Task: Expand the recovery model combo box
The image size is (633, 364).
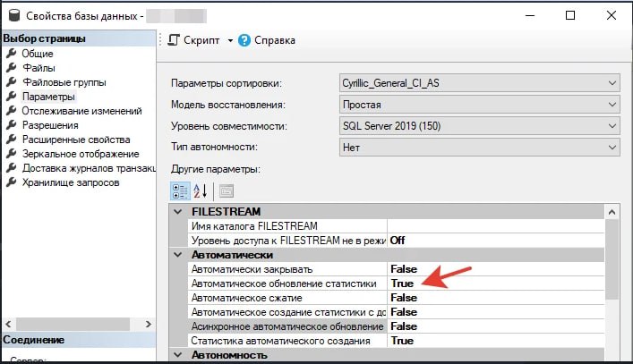Action: (x=480, y=105)
